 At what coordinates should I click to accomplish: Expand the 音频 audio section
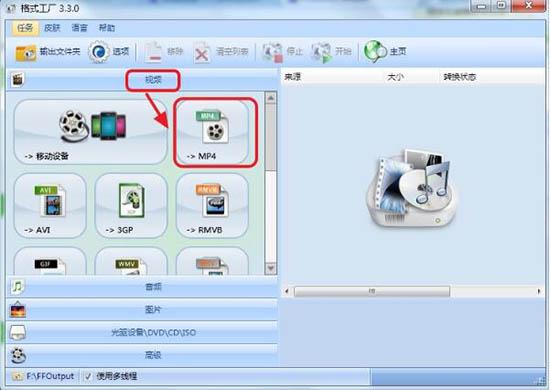click(142, 287)
